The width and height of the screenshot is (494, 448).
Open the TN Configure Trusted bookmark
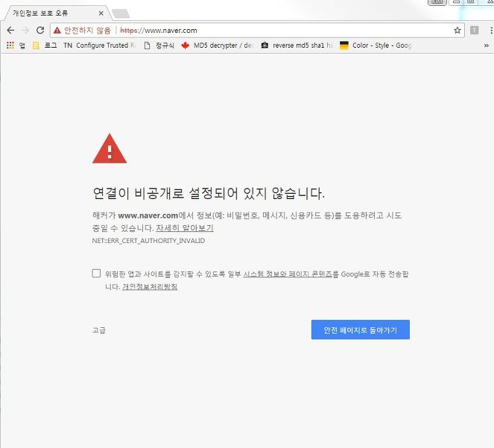point(99,45)
